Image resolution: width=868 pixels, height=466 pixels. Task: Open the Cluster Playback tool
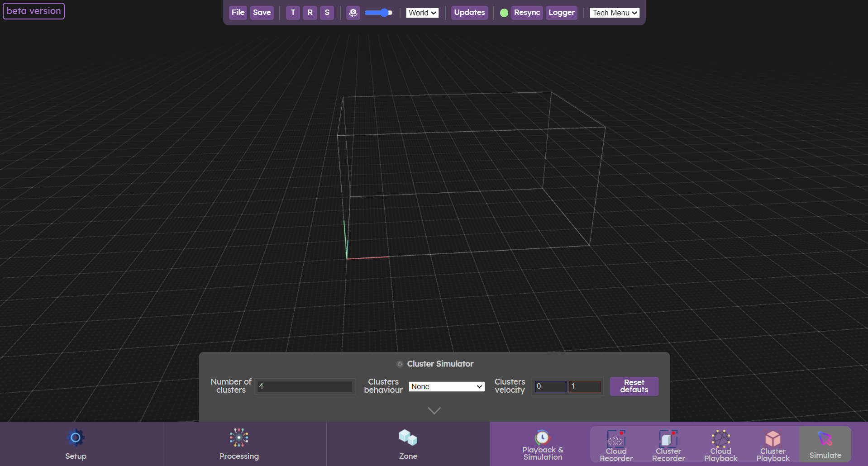pyautogui.click(x=773, y=444)
